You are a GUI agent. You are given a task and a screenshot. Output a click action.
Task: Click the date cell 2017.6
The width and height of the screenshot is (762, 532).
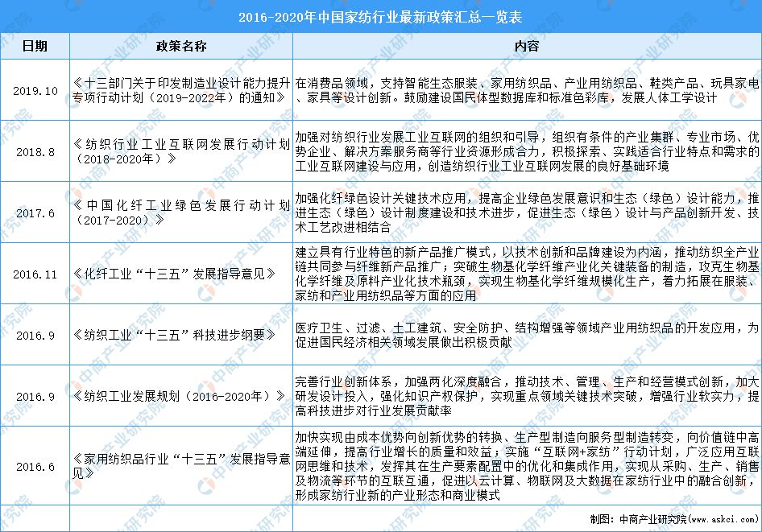click(35, 213)
